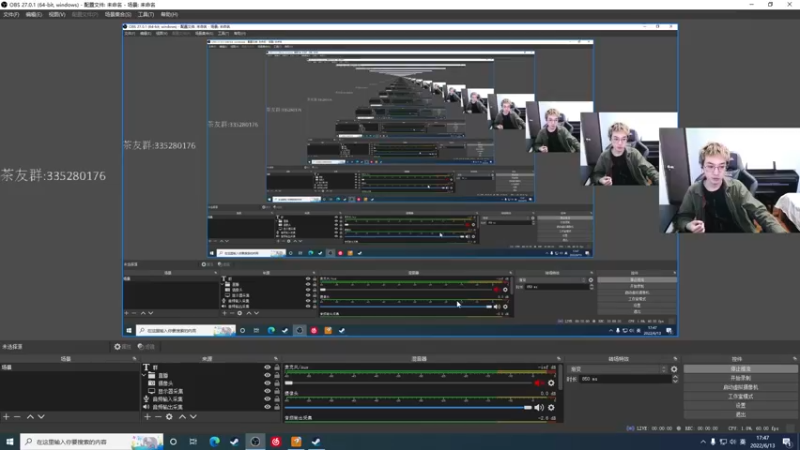Click the mixer panel vertical scrollbar

click(x=561, y=378)
